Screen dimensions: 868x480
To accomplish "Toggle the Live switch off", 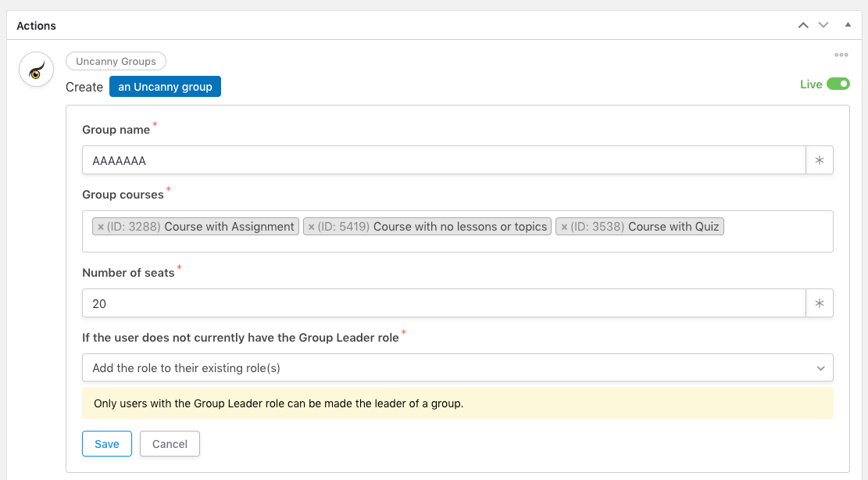I will (x=838, y=84).
